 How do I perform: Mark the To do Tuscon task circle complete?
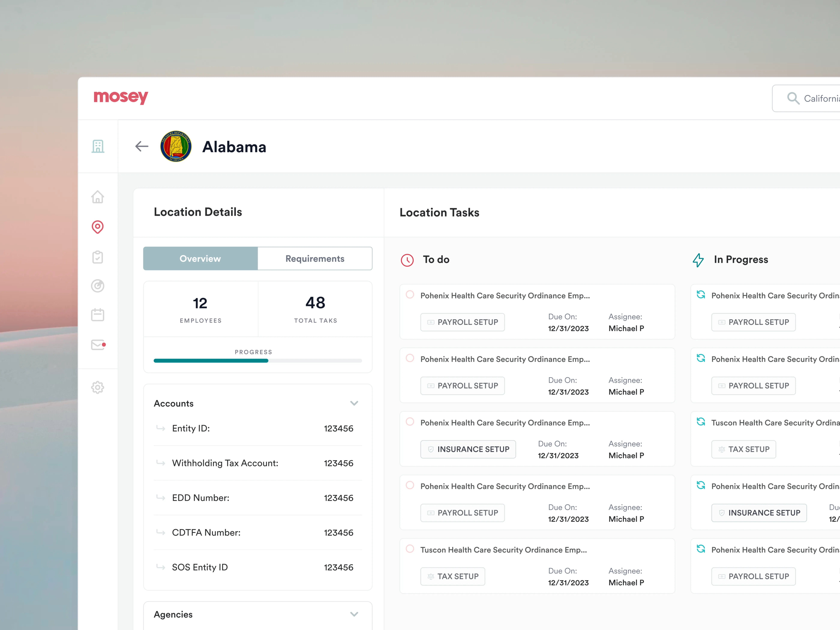click(x=410, y=549)
